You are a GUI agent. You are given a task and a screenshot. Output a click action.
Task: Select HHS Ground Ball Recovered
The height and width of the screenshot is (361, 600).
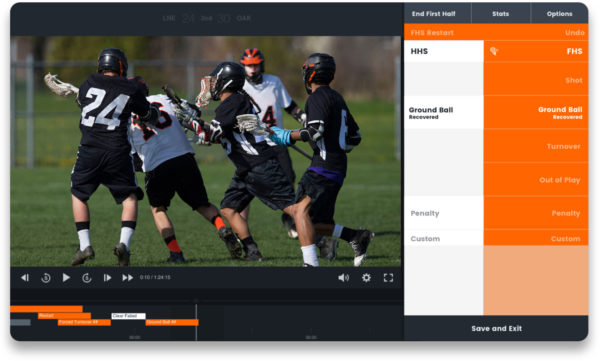coord(444,112)
